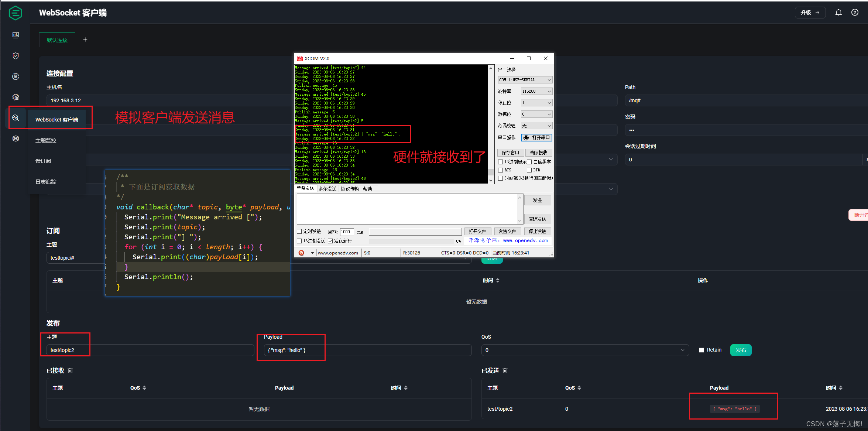Clear received messages with trash icon

[70, 370]
